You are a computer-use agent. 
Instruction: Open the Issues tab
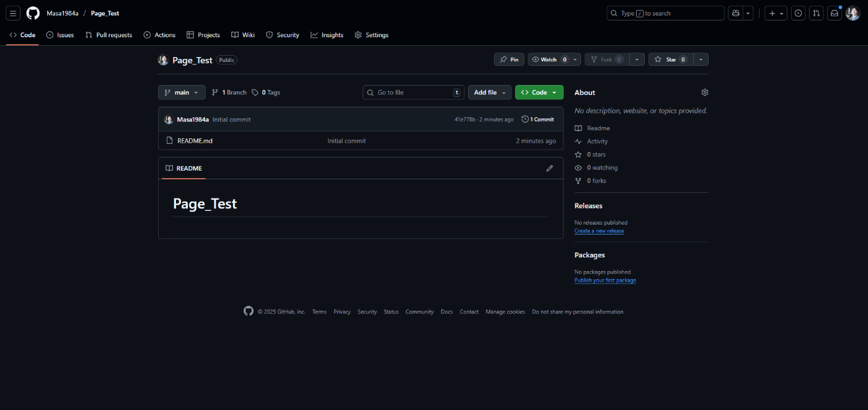[x=60, y=35]
